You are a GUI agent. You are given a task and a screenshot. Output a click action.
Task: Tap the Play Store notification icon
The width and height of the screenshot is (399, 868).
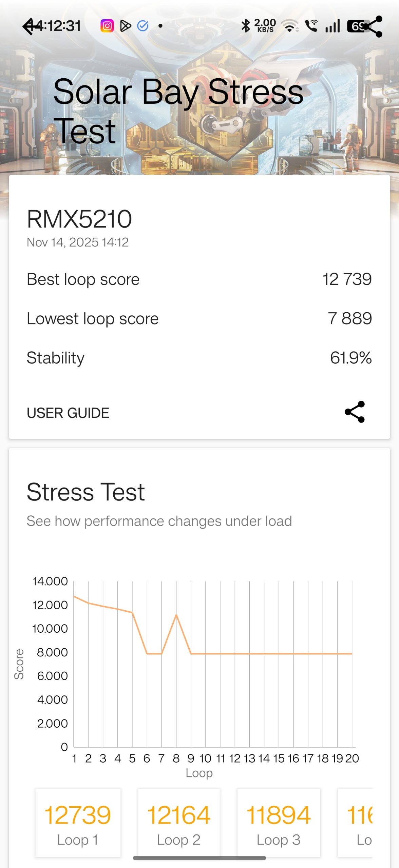tap(126, 26)
